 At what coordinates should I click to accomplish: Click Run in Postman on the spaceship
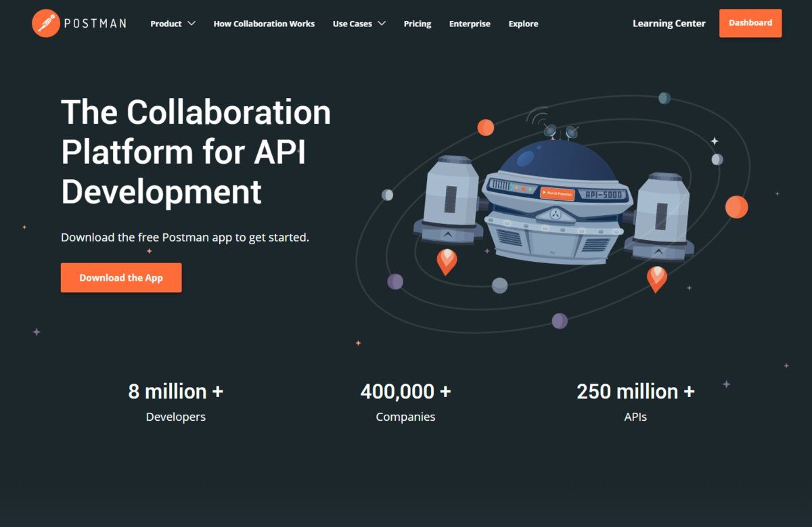(557, 193)
